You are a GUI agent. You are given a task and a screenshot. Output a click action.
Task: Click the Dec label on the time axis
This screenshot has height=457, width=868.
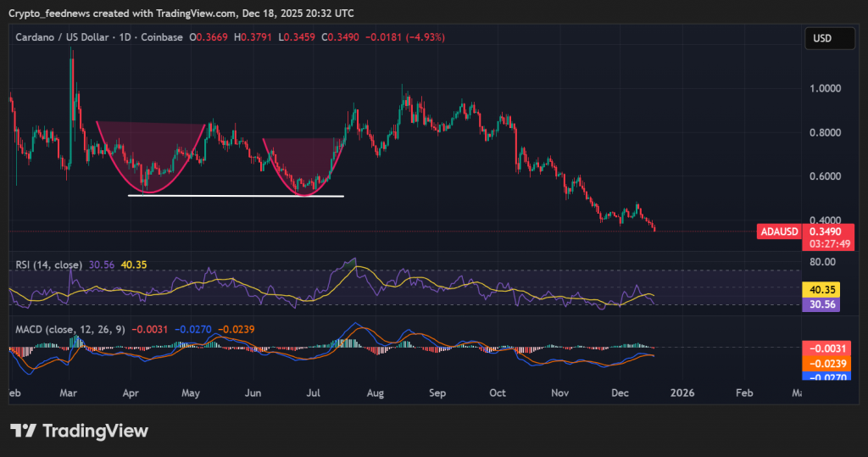pyautogui.click(x=620, y=393)
